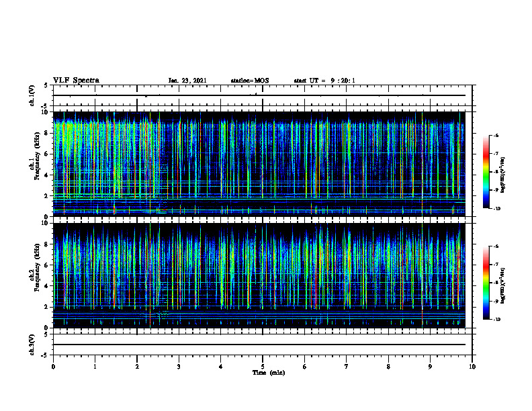Click time-axis tick label "7"
The height and width of the screenshot is (411, 532).
[347, 367]
